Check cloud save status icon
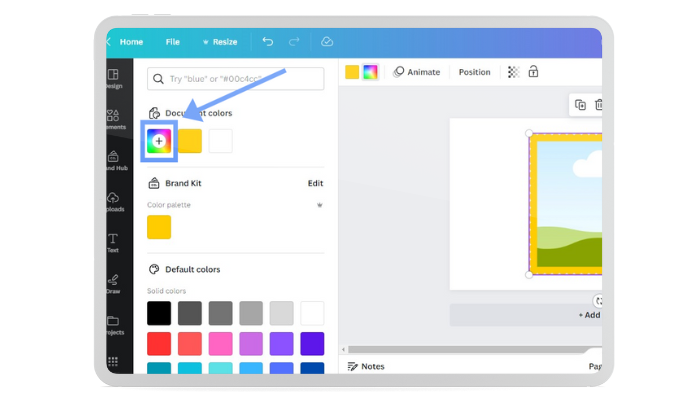 (327, 42)
